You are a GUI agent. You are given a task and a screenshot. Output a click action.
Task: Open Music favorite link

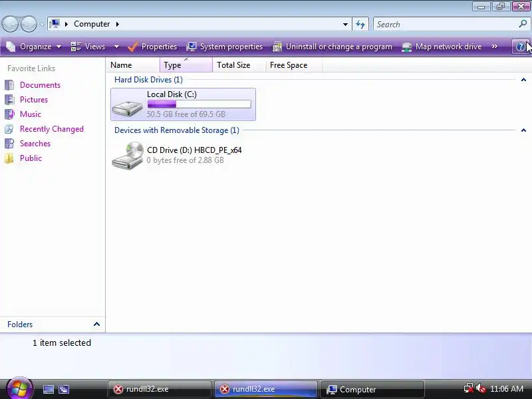[x=30, y=114]
